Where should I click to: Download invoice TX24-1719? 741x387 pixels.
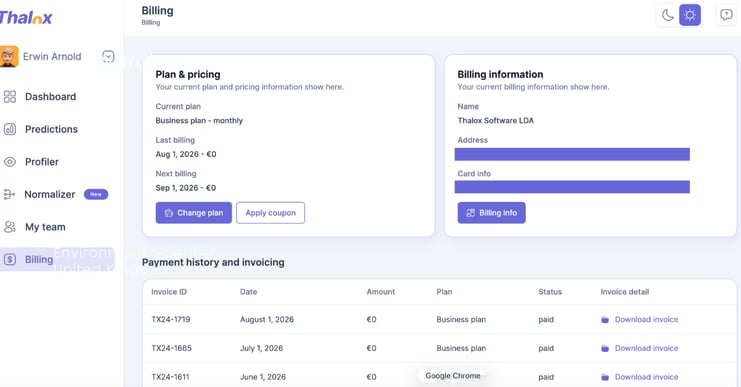646,319
